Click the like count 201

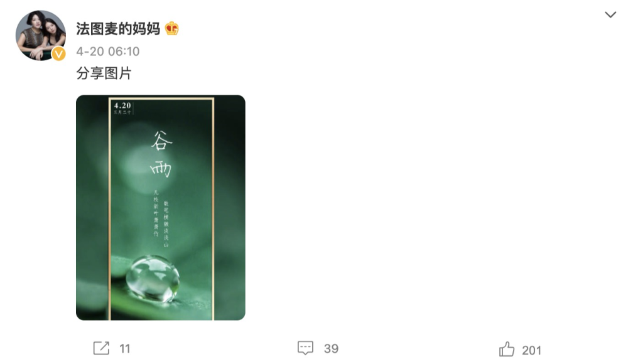click(x=531, y=350)
